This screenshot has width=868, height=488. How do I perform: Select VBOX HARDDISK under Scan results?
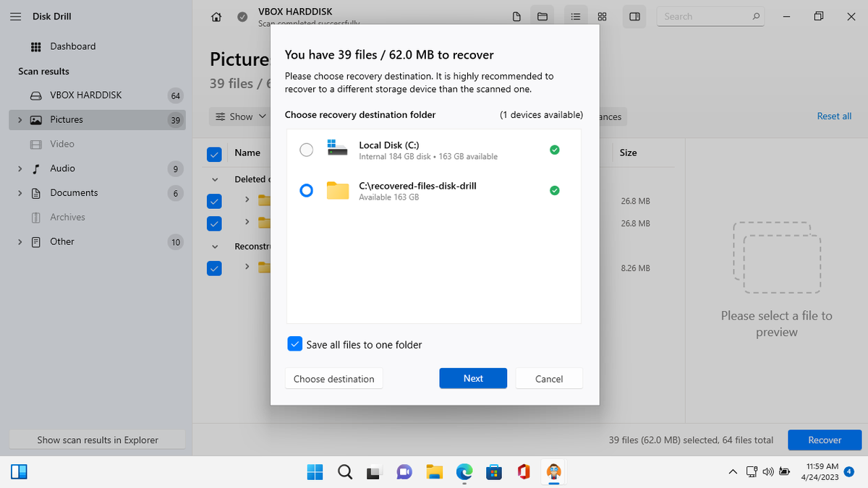point(85,95)
